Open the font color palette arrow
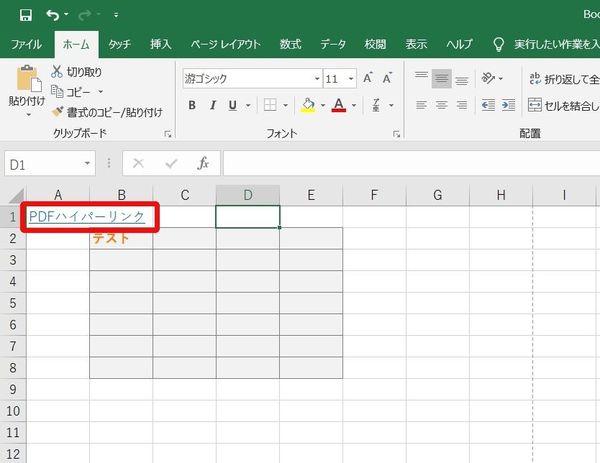This screenshot has width=600, height=463. 354,105
